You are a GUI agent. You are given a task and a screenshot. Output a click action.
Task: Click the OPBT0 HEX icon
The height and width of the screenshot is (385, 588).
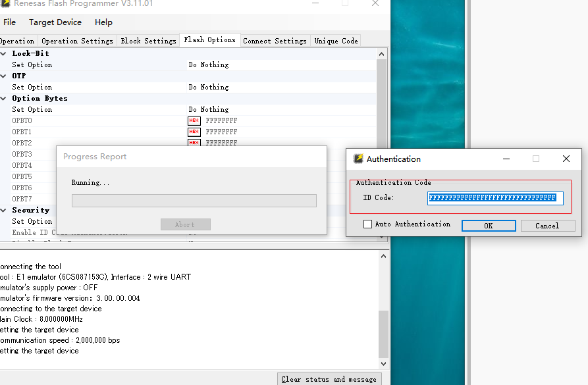(194, 120)
